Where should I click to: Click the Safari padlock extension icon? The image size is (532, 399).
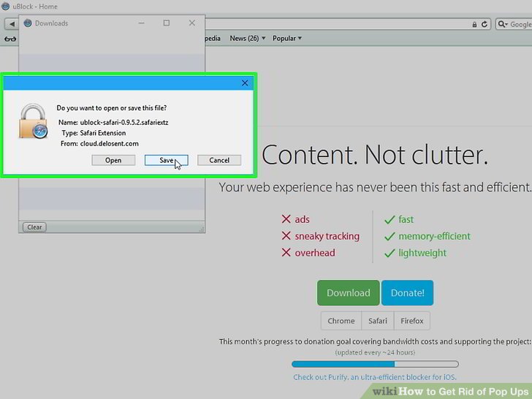point(33,121)
